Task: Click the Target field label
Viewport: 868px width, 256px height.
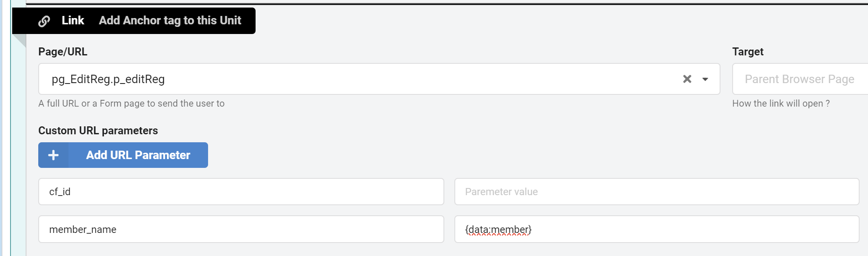Action: pyautogui.click(x=747, y=52)
